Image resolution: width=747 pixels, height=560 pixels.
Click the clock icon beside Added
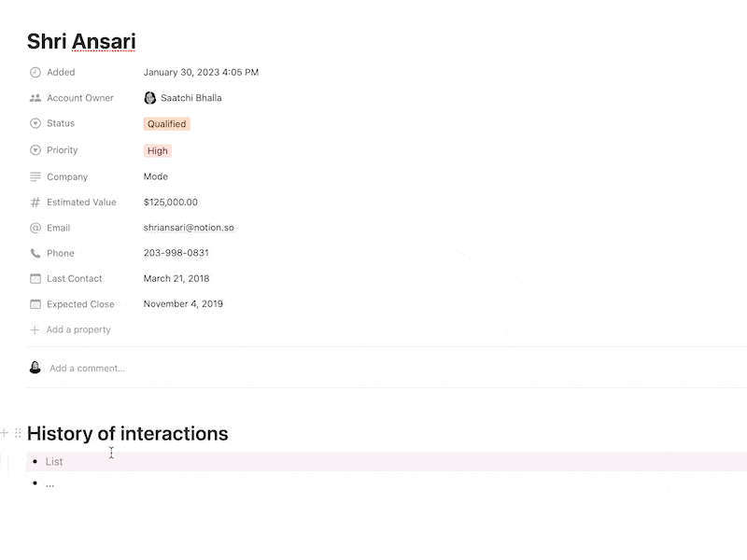(35, 72)
